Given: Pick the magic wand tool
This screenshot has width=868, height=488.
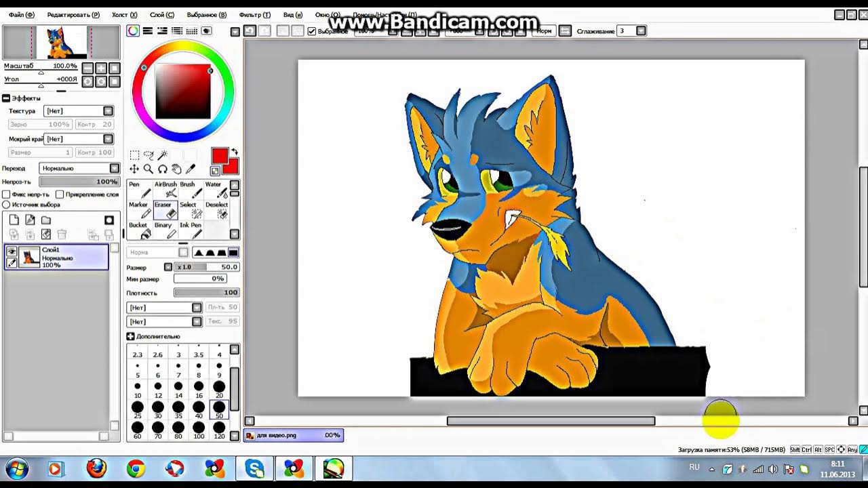Looking at the screenshot, I should click(163, 155).
